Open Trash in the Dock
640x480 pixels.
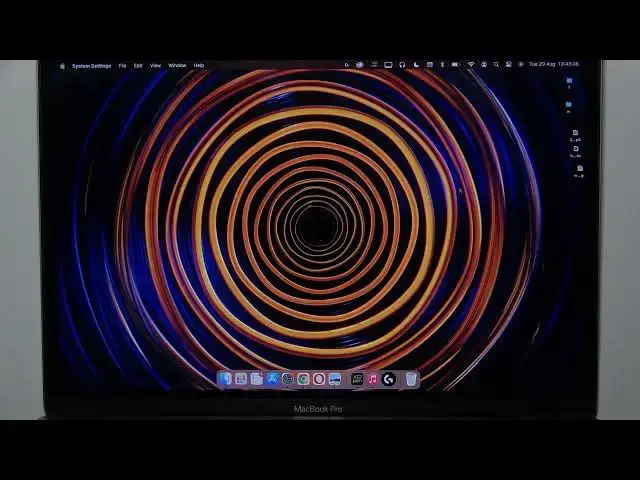pos(411,379)
